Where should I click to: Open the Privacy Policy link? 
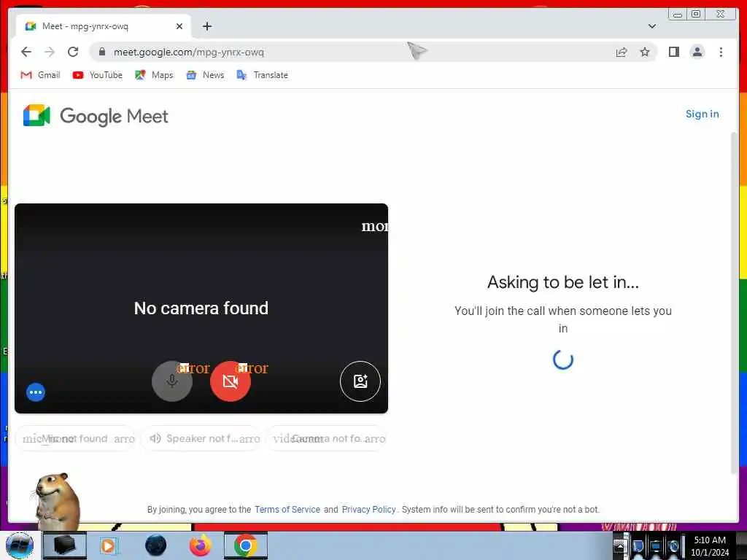[x=368, y=510]
